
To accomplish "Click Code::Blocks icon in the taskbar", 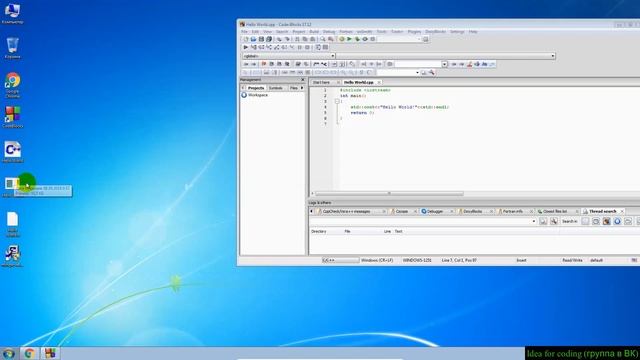I will 50,353.
